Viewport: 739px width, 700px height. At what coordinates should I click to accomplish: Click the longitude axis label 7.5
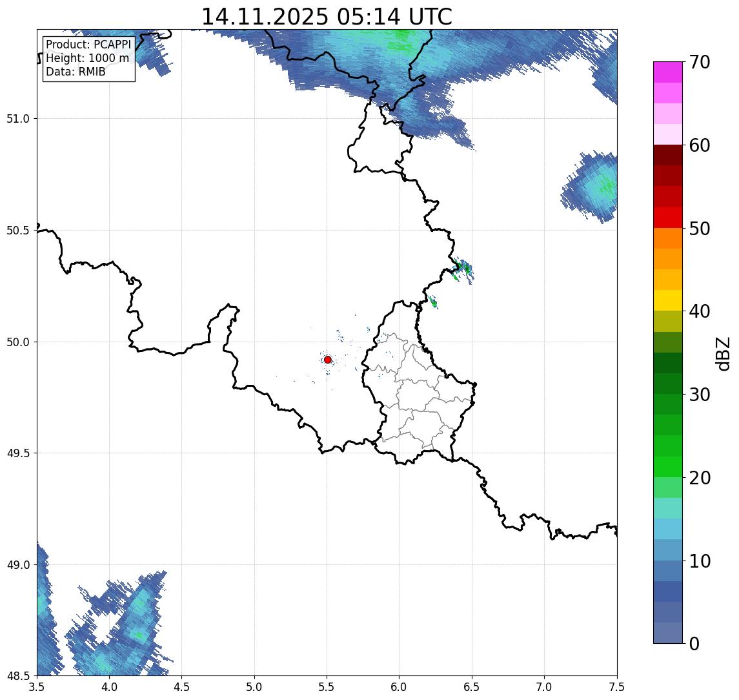point(617,687)
